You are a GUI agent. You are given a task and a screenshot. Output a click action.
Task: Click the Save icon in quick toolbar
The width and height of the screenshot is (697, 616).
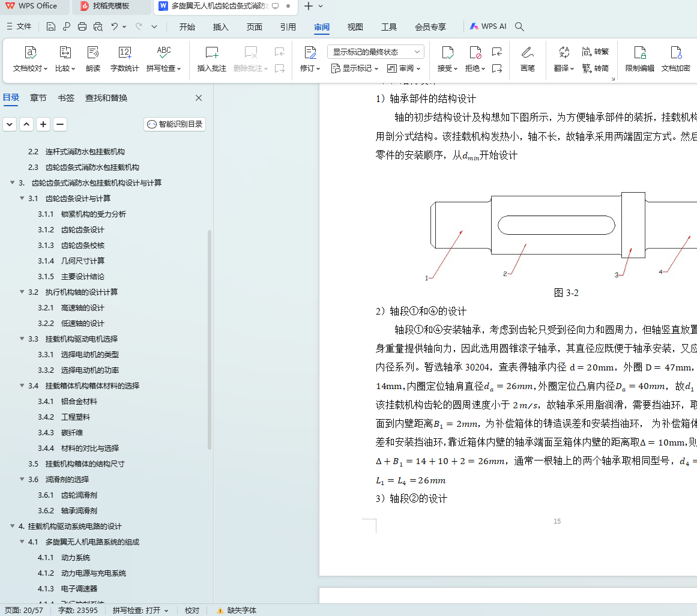point(50,26)
